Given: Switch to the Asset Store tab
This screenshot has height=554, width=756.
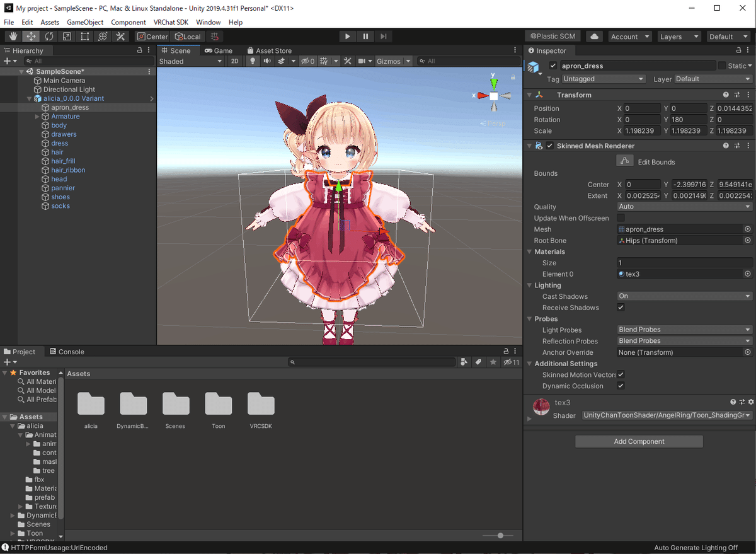Looking at the screenshot, I should 270,50.
